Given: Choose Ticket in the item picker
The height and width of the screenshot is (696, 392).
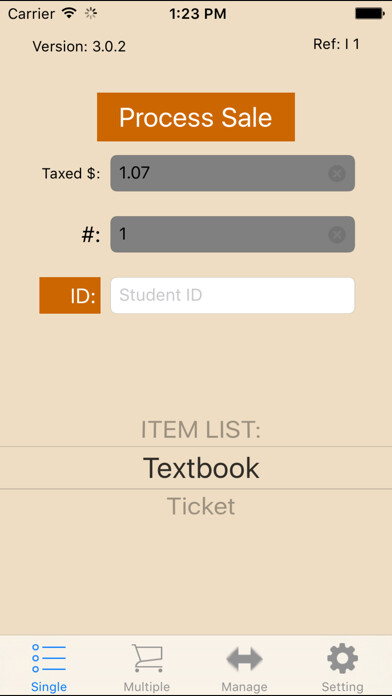Looking at the screenshot, I should point(201,506).
